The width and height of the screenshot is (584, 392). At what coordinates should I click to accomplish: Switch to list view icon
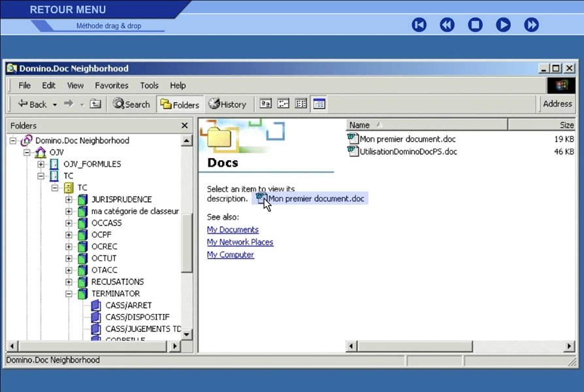(x=301, y=104)
